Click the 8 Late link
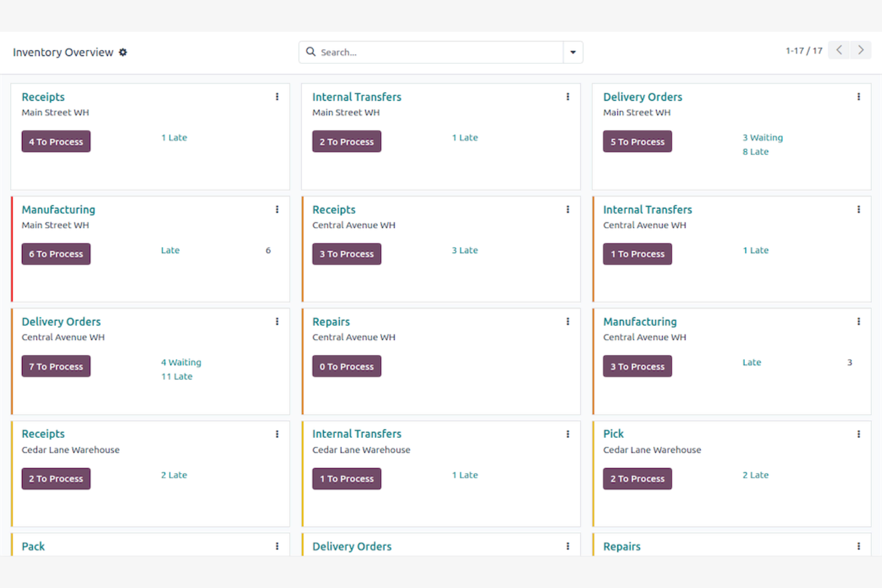The height and width of the screenshot is (588, 882). 756,152
